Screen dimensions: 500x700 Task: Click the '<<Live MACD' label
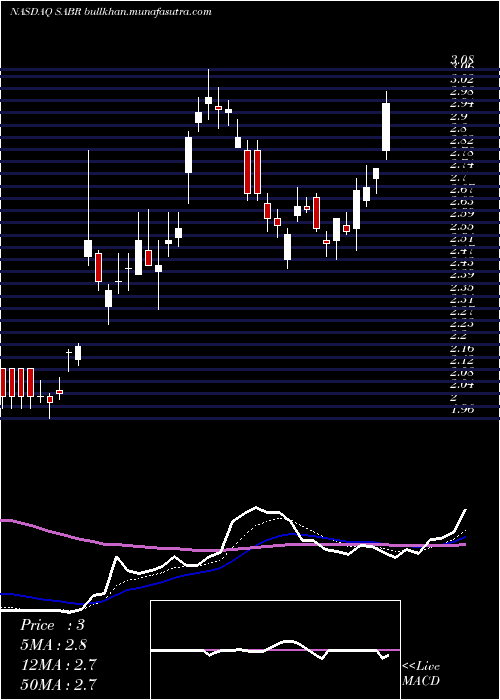tap(421, 674)
